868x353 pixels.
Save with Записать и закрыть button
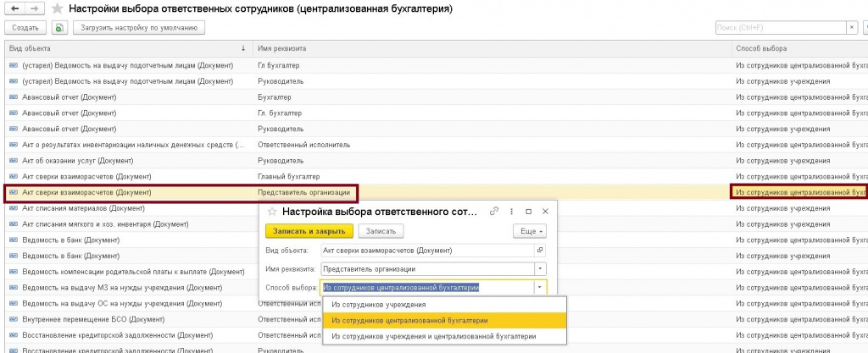coord(309,231)
